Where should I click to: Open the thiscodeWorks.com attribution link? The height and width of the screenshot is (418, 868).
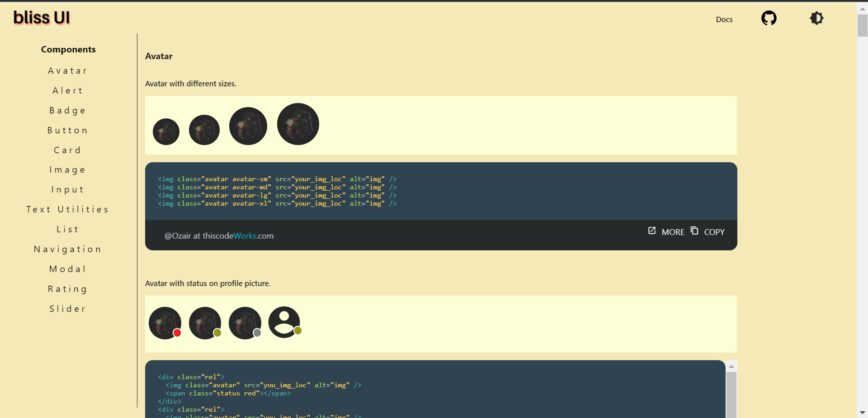(238, 236)
